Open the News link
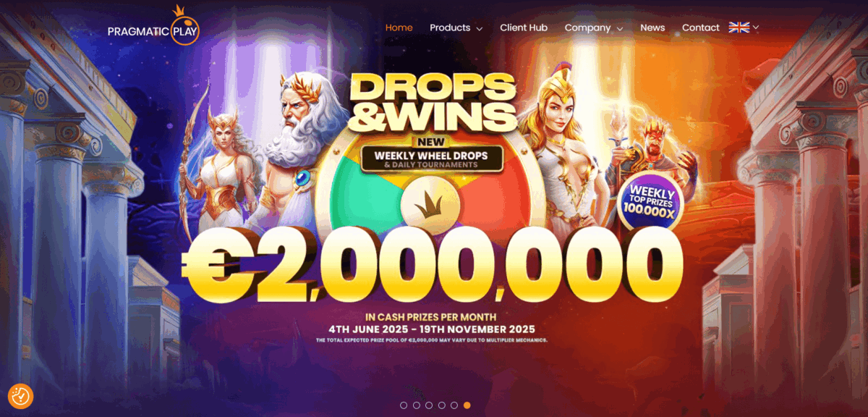Screen dimensions: 868x417 click(652, 28)
